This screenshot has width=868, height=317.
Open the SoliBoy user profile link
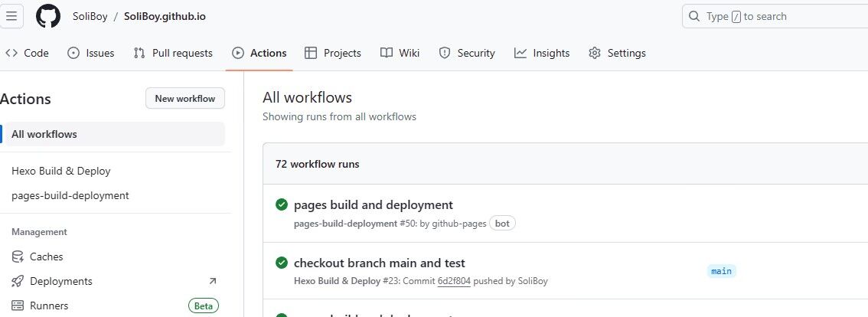90,16
